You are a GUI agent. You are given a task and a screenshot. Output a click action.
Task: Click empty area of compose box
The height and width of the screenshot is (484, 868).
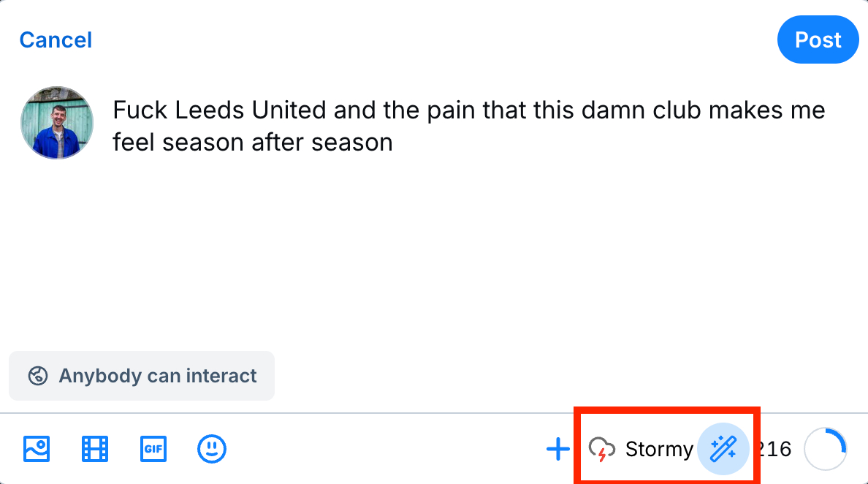pyautogui.click(x=438, y=256)
